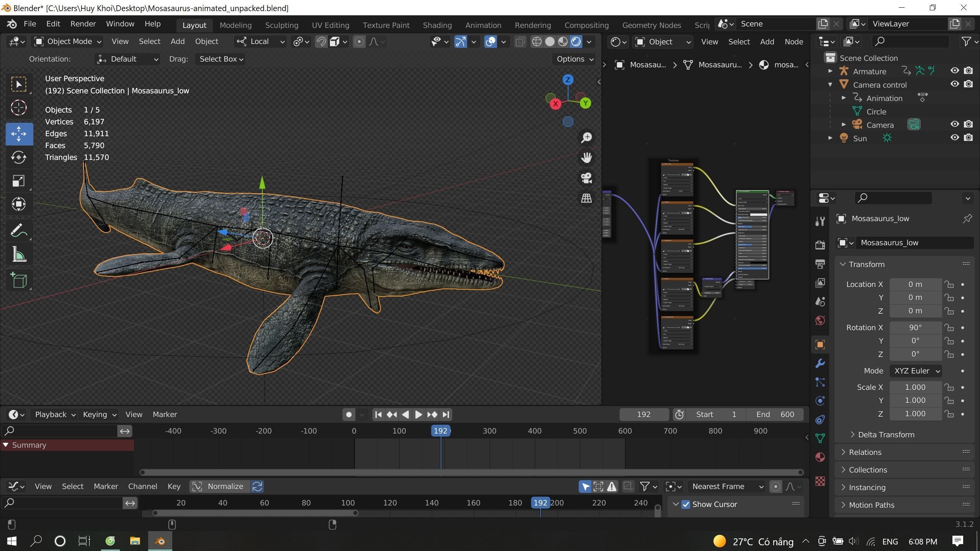Open the Render menu
980x551 pixels.
(83, 24)
